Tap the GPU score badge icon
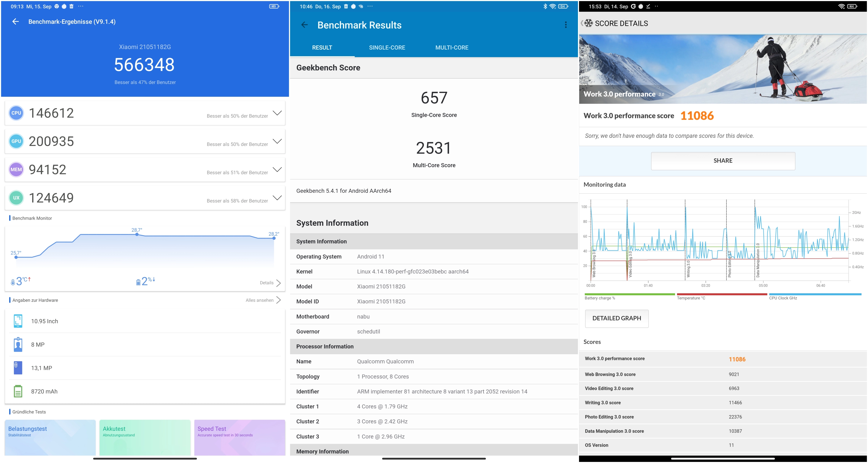Image resolution: width=868 pixels, height=463 pixels. point(16,142)
